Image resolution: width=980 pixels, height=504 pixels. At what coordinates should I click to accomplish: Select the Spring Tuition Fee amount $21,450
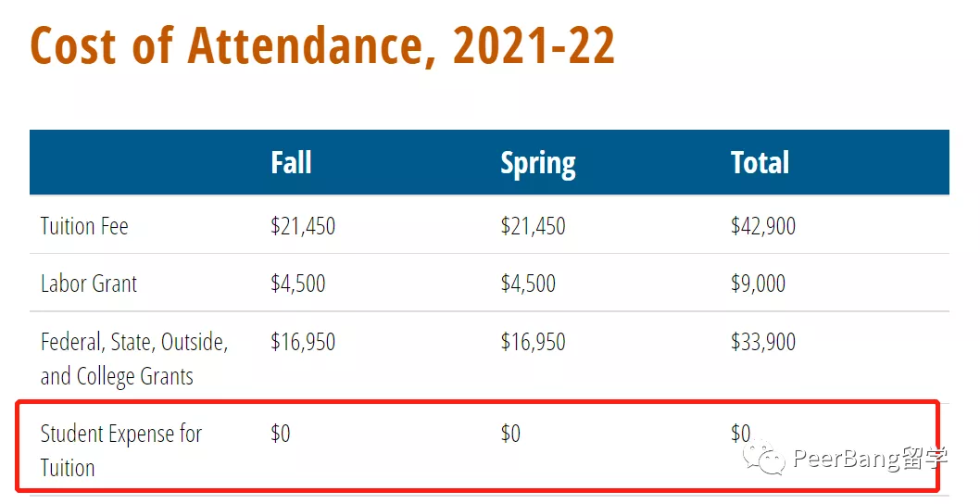click(x=533, y=226)
